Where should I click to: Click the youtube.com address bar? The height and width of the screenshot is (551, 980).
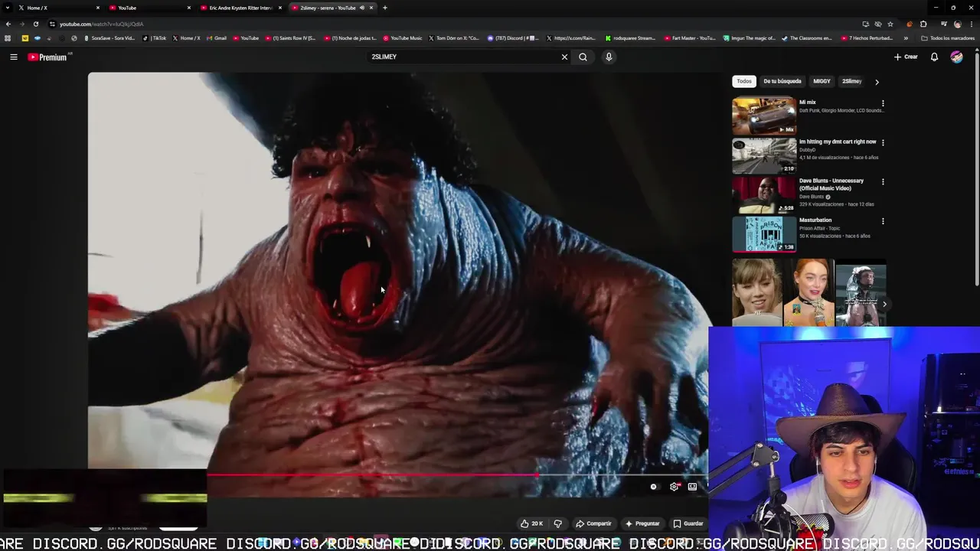[452, 24]
